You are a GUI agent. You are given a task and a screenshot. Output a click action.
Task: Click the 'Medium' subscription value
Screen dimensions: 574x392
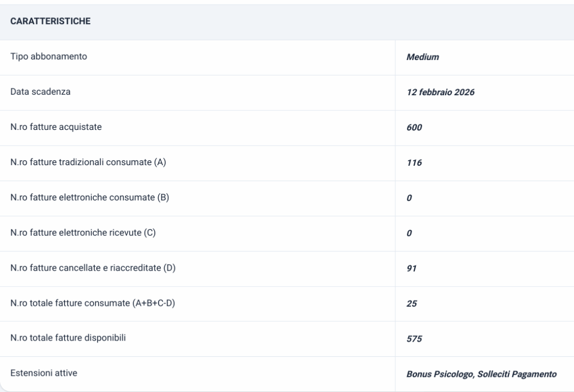pos(423,57)
